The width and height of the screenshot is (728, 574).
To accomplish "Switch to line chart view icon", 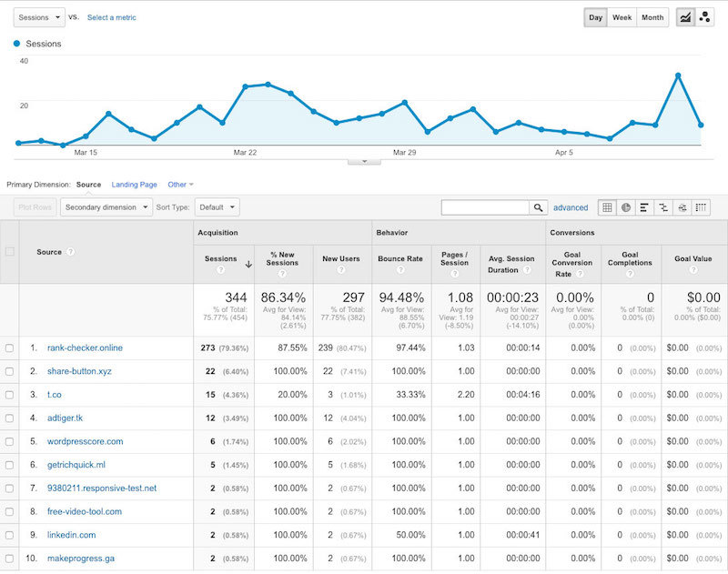I will [x=685, y=17].
